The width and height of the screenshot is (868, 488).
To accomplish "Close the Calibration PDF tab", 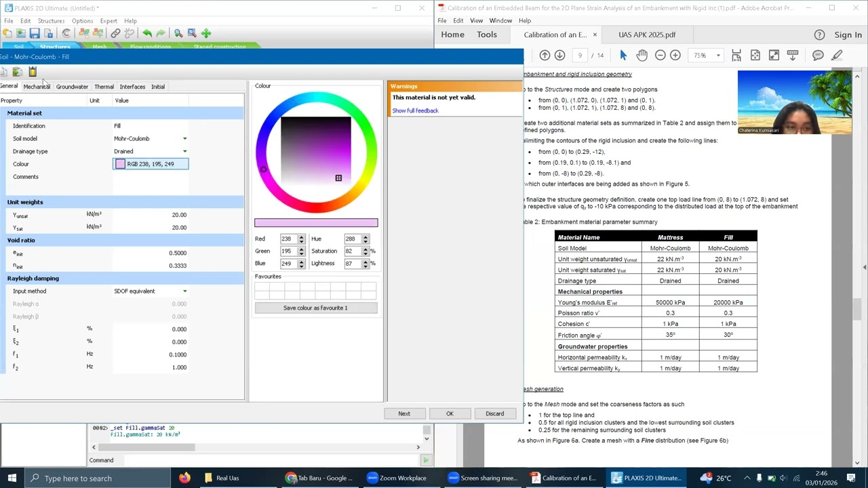I will point(595,35).
